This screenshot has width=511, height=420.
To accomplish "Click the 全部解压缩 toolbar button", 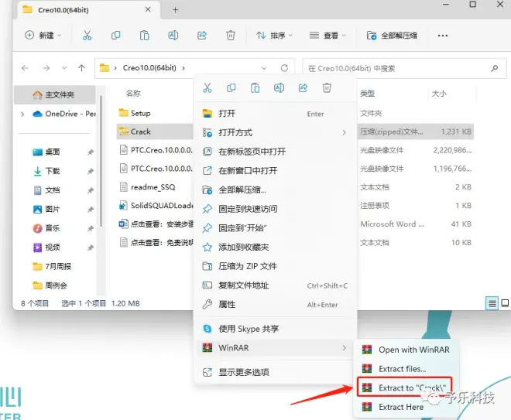I will tap(392, 35).
